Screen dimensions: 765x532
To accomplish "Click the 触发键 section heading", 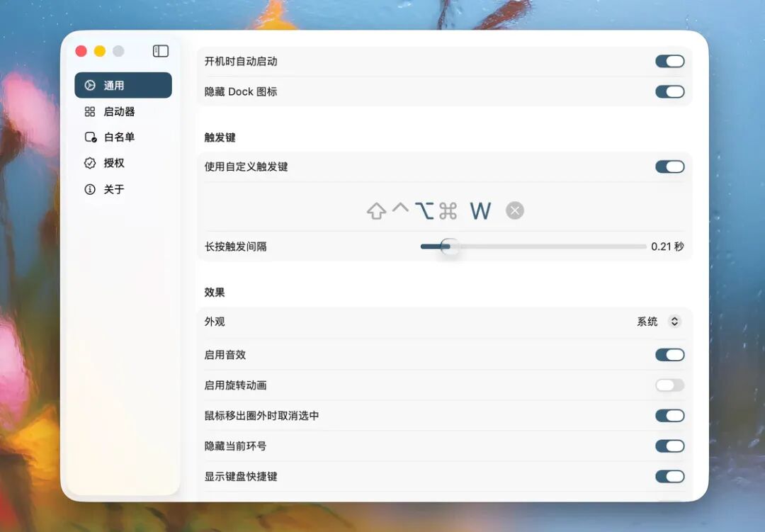I will coord(220,137).
